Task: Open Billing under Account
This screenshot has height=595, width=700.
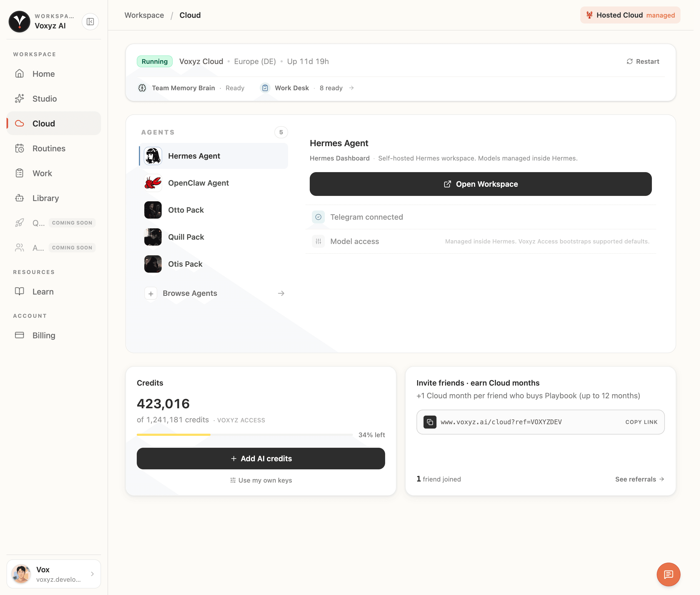Action: coord(54,335)
